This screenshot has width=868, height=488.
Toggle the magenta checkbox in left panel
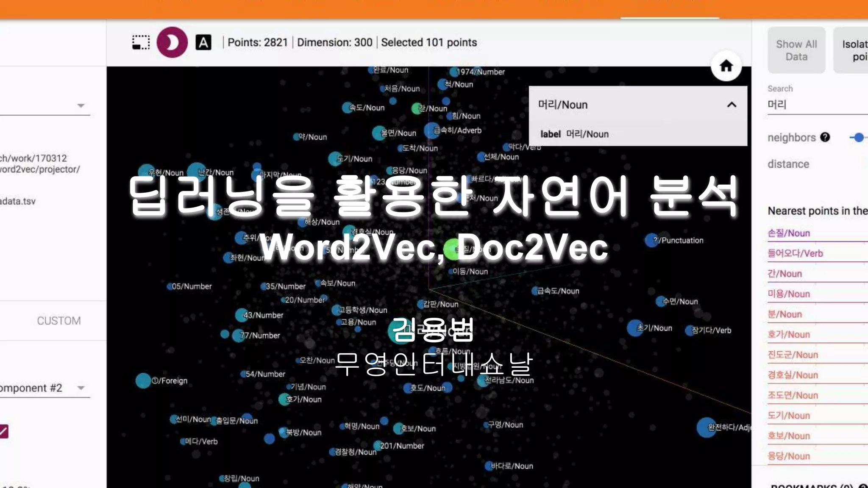(3, 431)
